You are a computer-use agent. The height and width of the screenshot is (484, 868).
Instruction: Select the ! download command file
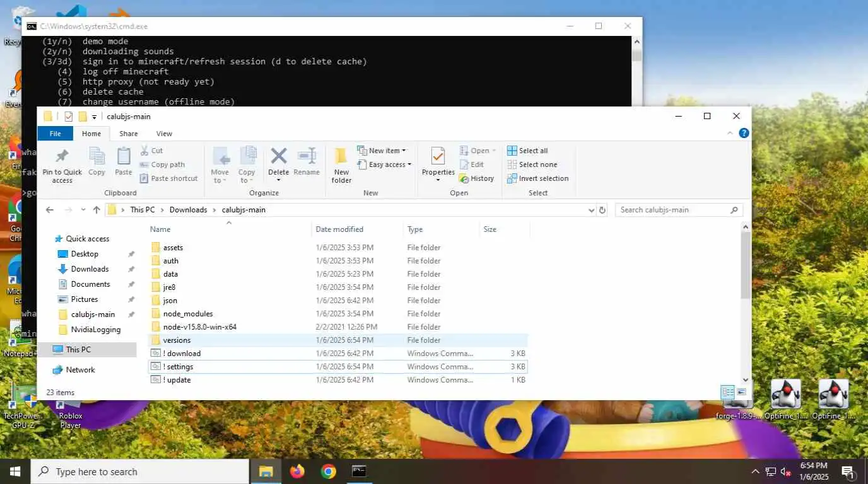[x=339, y=354]
